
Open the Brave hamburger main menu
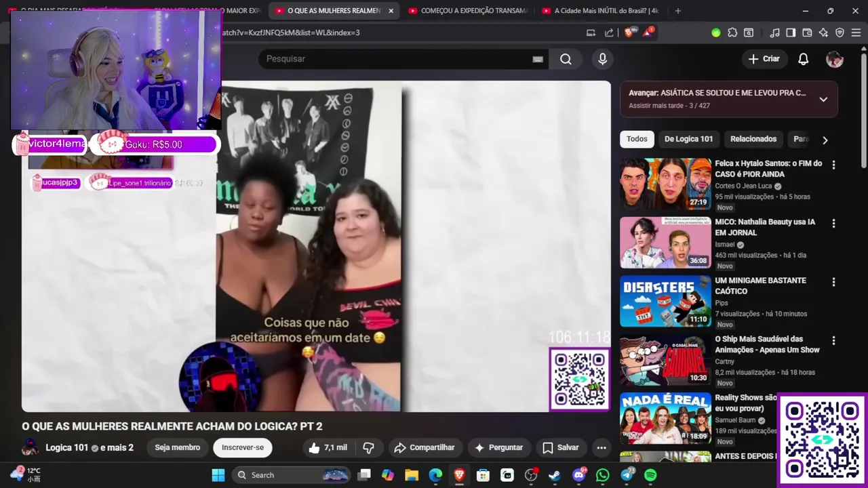pyautogui.click(x=856, y=33)
